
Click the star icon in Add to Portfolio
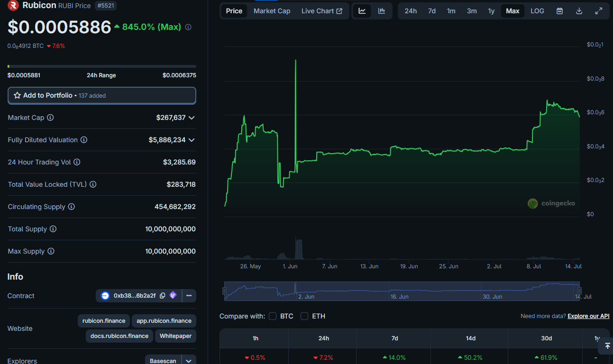tap(18, 95)
